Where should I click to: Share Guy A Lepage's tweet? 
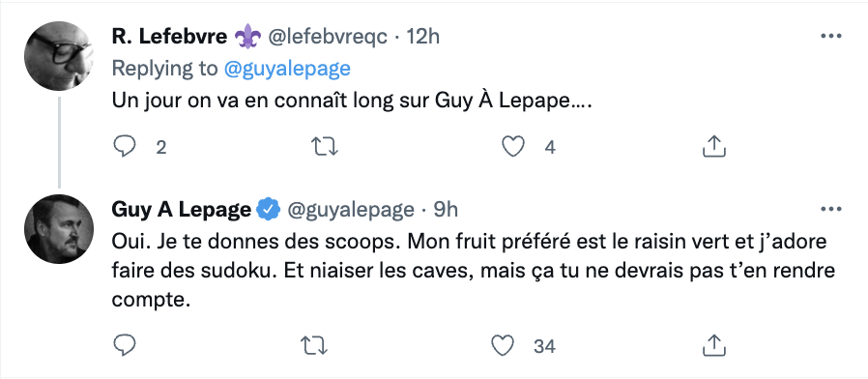tap(714, 346)
